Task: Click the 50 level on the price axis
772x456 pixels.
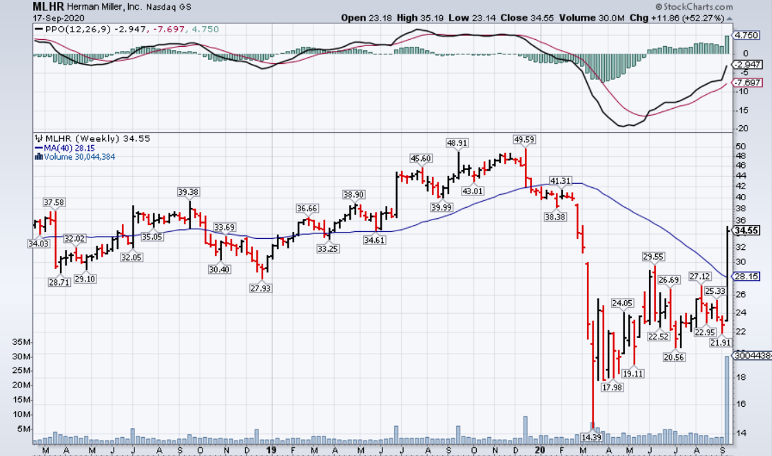Action: tap(740, 147)
